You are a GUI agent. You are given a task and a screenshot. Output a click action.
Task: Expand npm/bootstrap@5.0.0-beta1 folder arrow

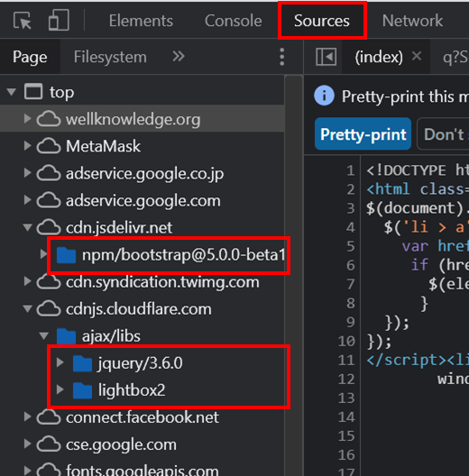click(43, 254)
